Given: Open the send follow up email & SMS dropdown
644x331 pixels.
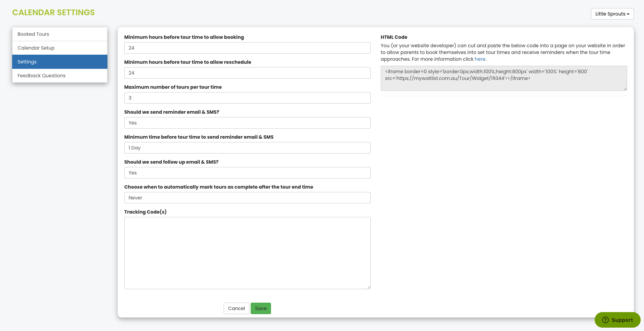Looking at the screenshot, I should 247,173.
